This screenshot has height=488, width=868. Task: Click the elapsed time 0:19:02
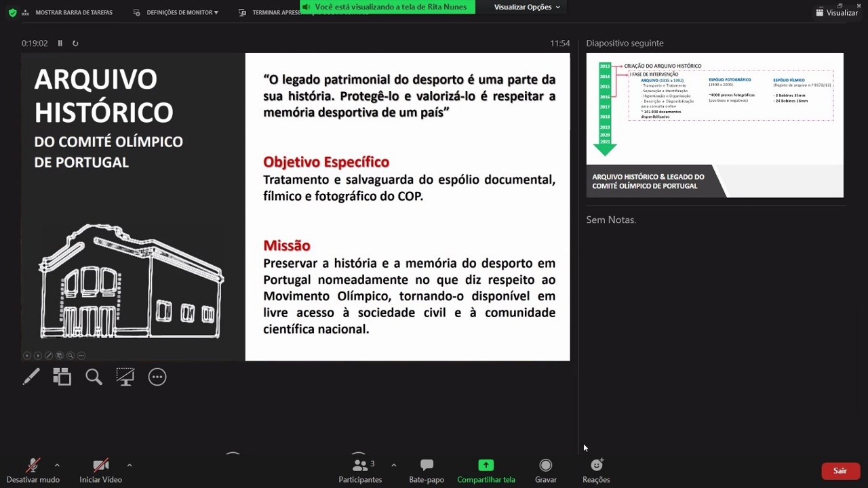point(35,43)
